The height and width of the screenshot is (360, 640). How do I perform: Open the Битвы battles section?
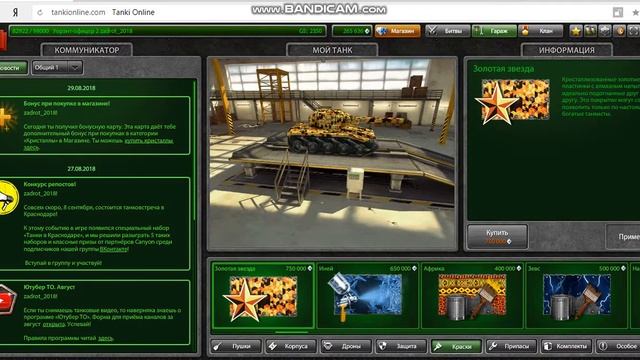[448, 31]
